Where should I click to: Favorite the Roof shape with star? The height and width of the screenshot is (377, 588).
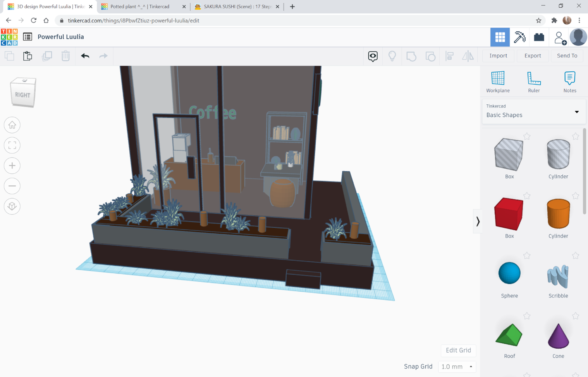click(x=527, y=316)
